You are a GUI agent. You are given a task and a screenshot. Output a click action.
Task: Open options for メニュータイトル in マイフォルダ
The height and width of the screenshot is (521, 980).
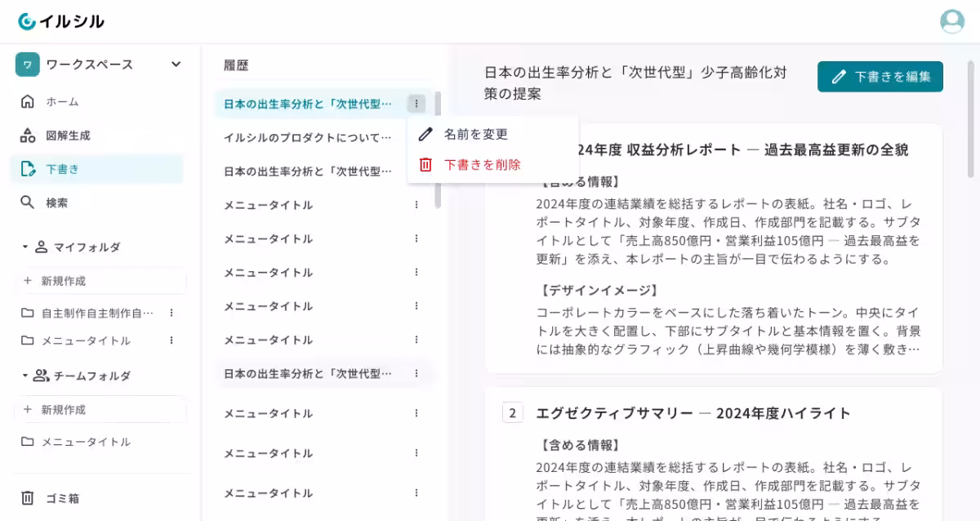[171, 341]
